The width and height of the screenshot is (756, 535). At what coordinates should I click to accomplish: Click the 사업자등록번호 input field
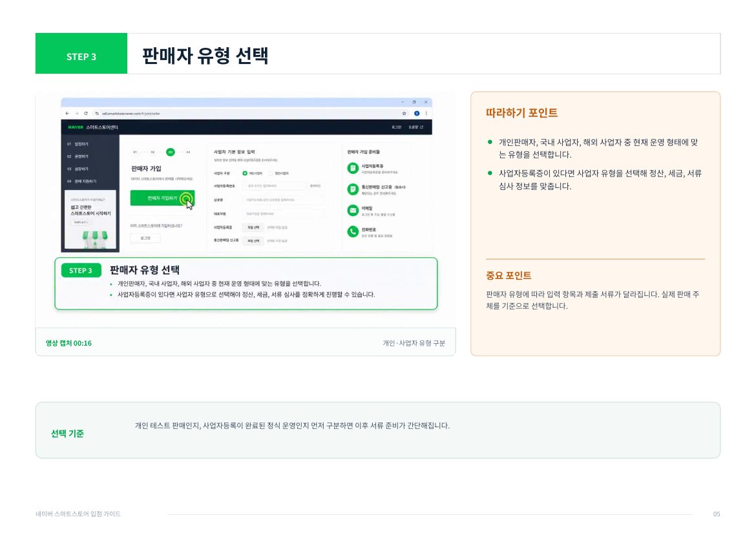[275, 185]
